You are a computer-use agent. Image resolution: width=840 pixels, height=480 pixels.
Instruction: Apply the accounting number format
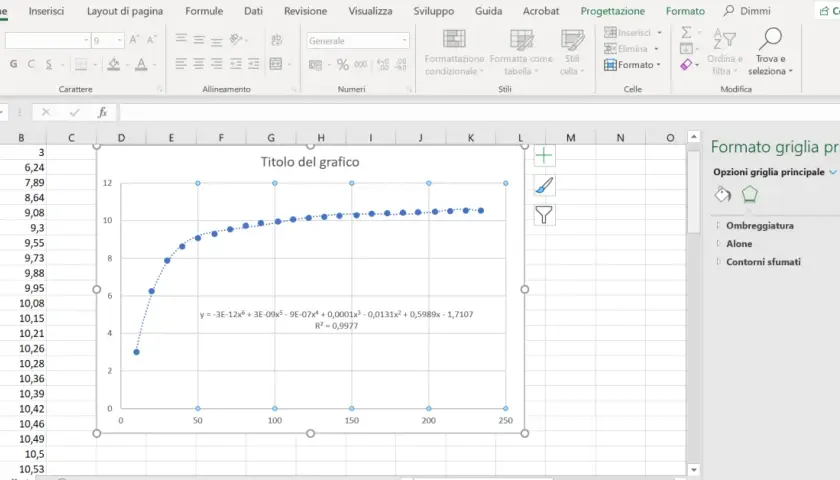[316, 65]
